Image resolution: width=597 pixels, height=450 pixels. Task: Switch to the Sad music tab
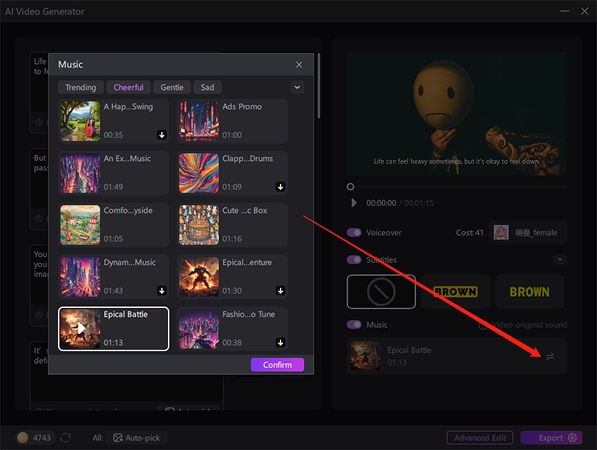click(x=207, y=87)
